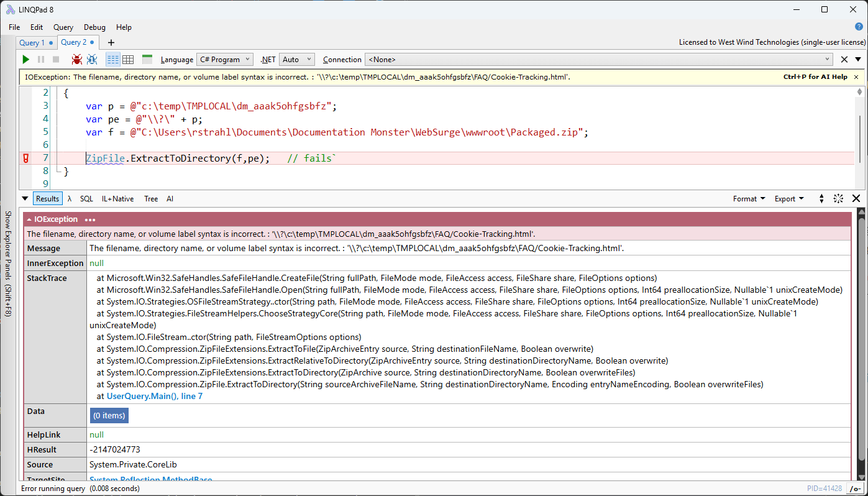Select the IL+Native tab

click(117, 199)
